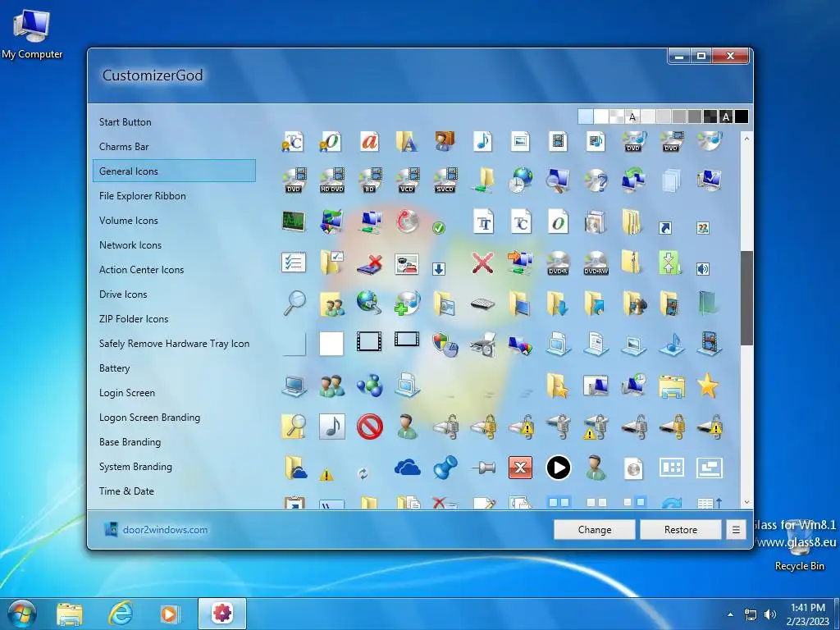This screenshot has height=630, width=840.
Task: Select the folder with cloud overlay icon
Action: tap(294, 468)
